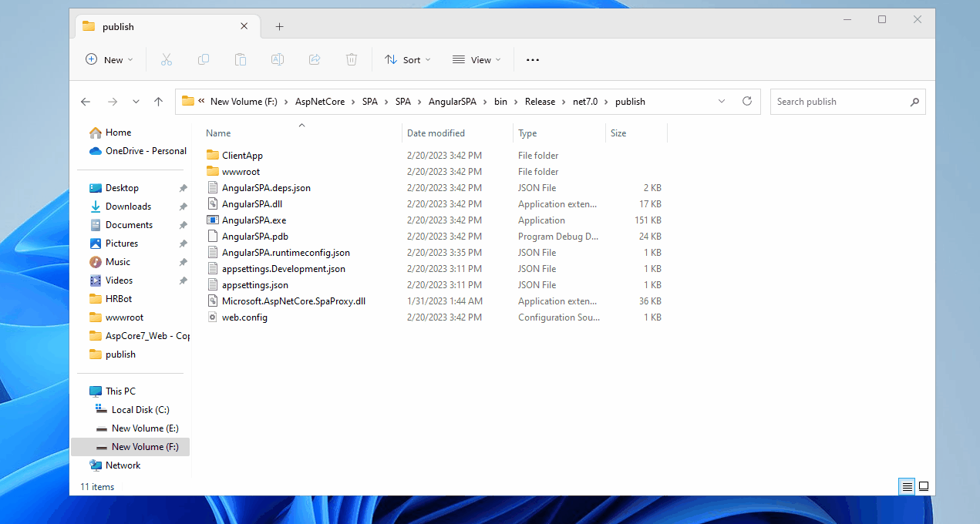Image resolution: width=980 pixels, height=524 pixels.
Task: Open a new tab with plus button
Action: [x=279, y=26]
